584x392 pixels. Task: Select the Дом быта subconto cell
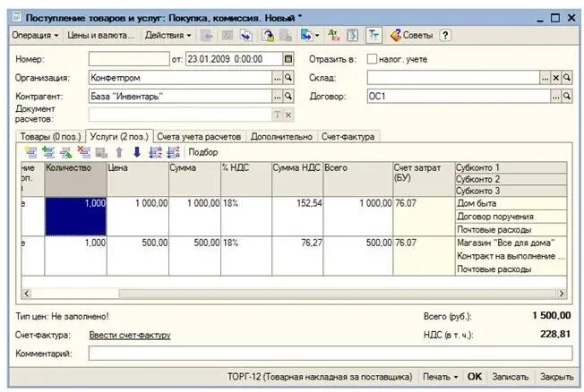pyautogui.click(x=511, y=204)
